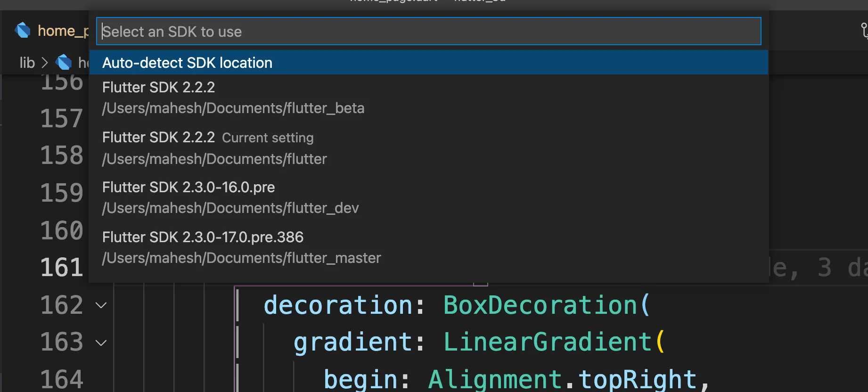The image size is (868, 392).
Task: Click the BoxDecoration class name
Action: coord(540,305)
